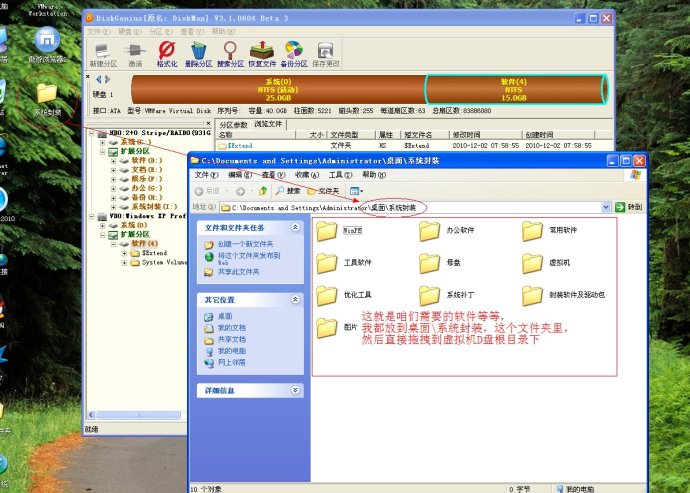The height and width of the screenshot is (493, 690).
Task: Click the 恢复文件 recover files icon
Action: [262, 54]
